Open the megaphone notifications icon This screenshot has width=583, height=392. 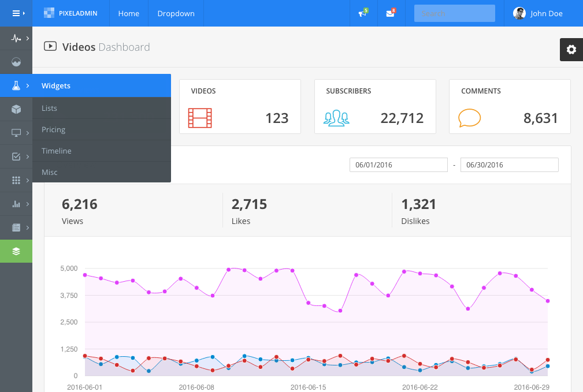(x=363, y=13)
